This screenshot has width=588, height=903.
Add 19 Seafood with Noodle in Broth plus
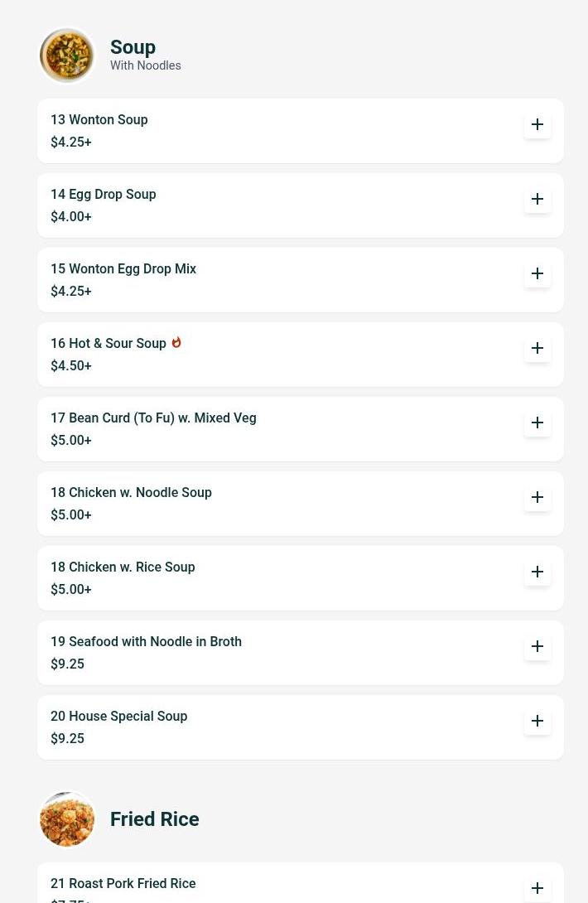537,647
